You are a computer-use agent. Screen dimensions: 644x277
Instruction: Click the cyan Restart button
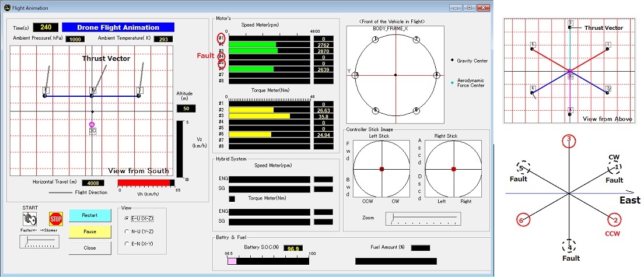click(x=89, y=215)
